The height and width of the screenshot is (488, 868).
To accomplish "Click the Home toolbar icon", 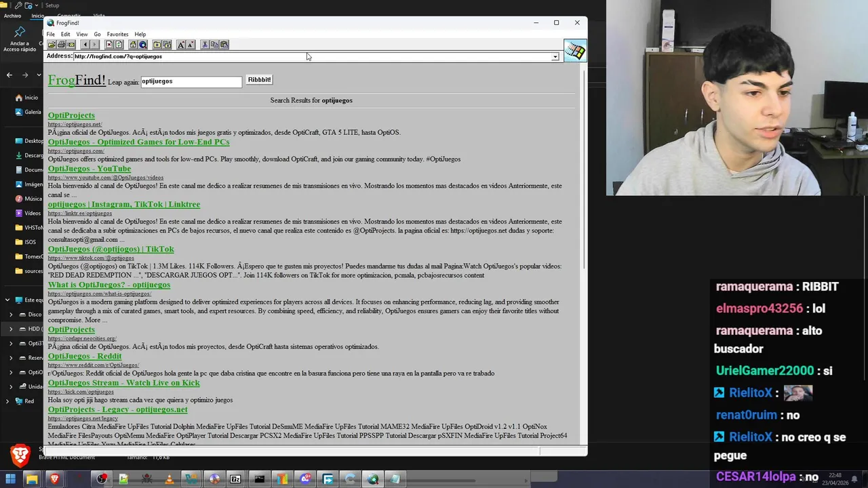I will pyautogui.click(x=133, y=45).
